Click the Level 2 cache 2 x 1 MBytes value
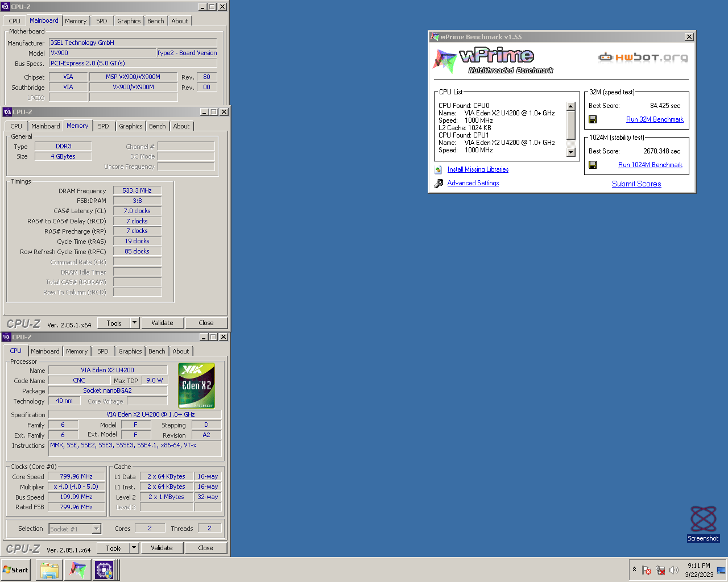728x582 pixels. pyautogui.click(x=167, y=497)
